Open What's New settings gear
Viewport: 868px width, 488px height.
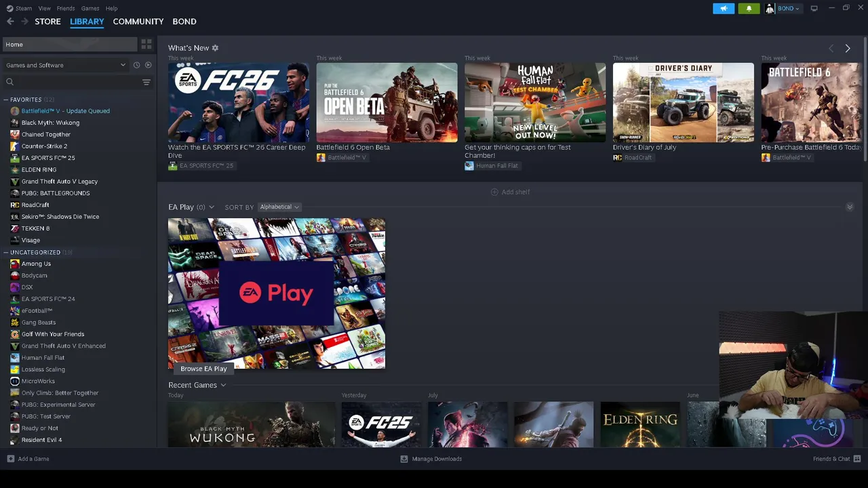tap(215, 48)
